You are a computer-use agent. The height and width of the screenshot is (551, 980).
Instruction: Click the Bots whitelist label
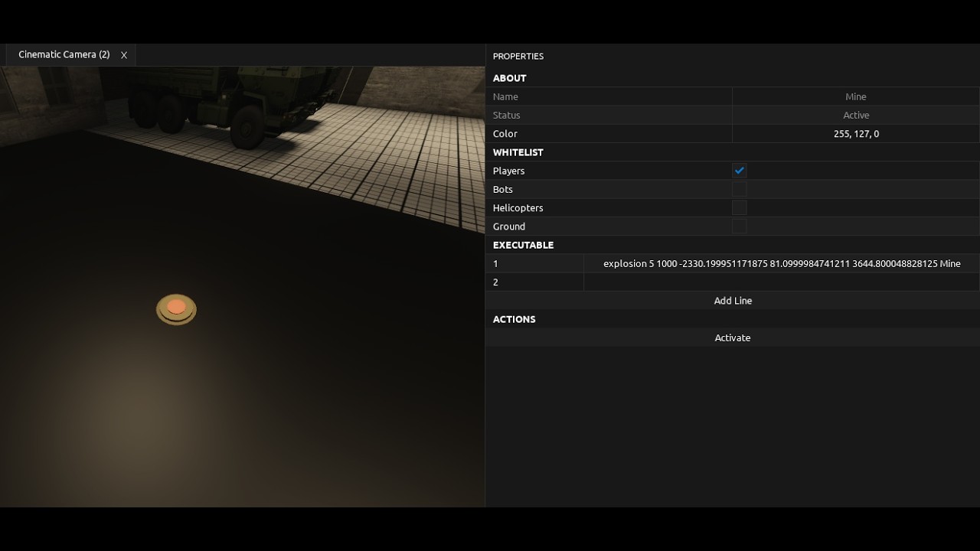point(503,189)
